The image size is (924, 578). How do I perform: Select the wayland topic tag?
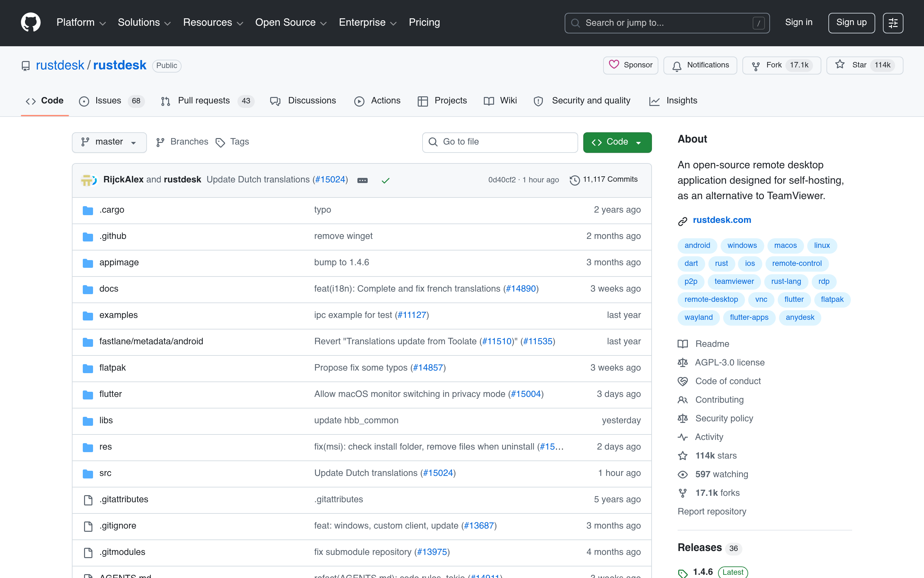pos(698,317)
